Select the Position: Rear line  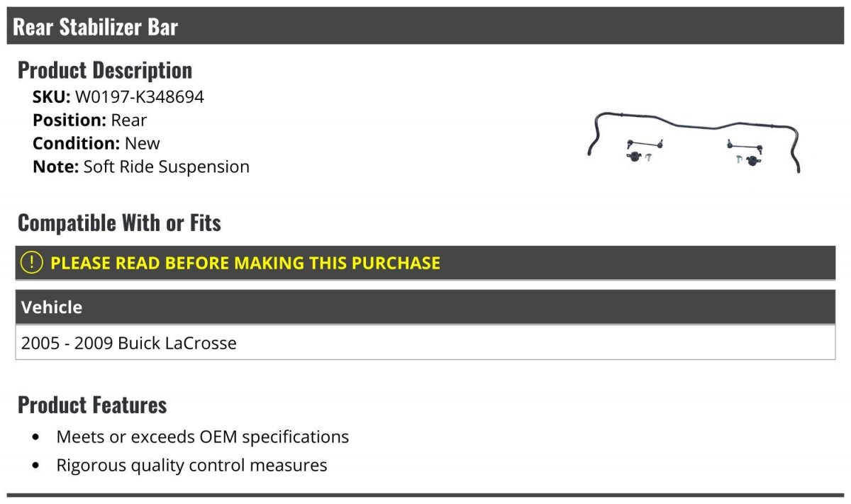pyautogui.click(x=90, y=120)
